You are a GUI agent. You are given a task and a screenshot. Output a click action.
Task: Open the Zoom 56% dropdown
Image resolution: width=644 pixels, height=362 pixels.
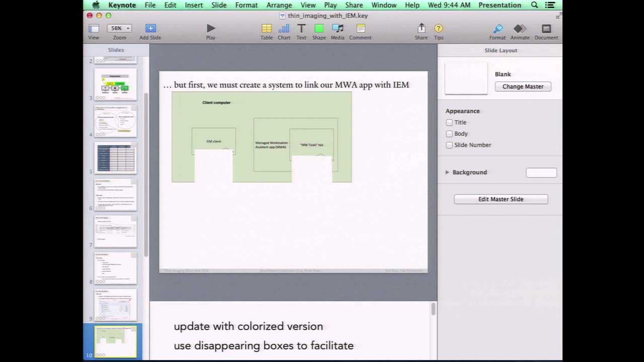119,29
